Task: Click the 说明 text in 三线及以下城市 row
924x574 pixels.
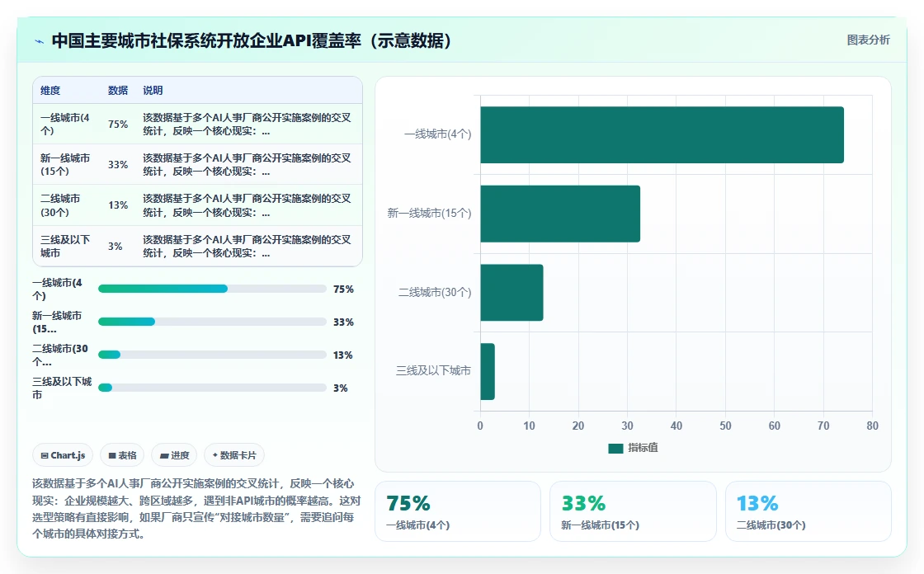Action: (247, 246)
